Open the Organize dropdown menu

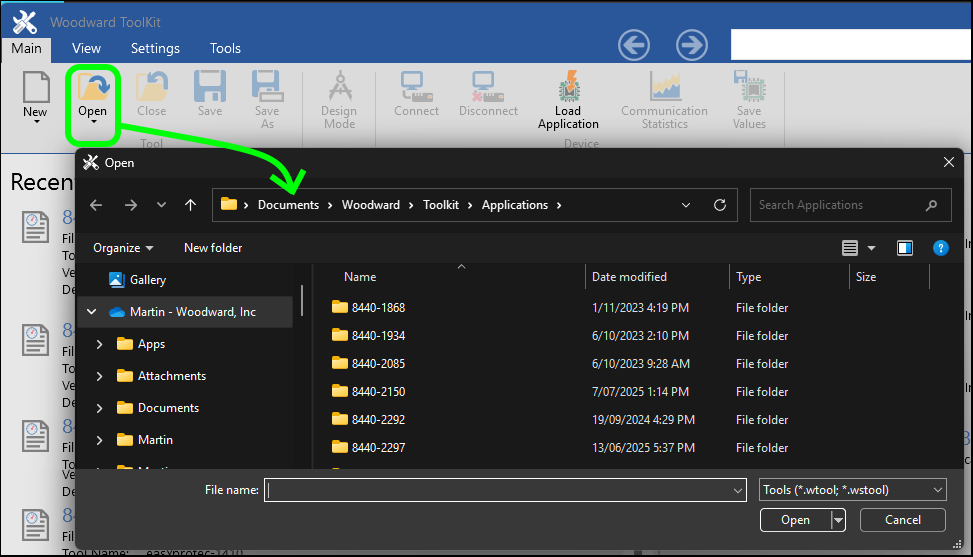[123, 248]
